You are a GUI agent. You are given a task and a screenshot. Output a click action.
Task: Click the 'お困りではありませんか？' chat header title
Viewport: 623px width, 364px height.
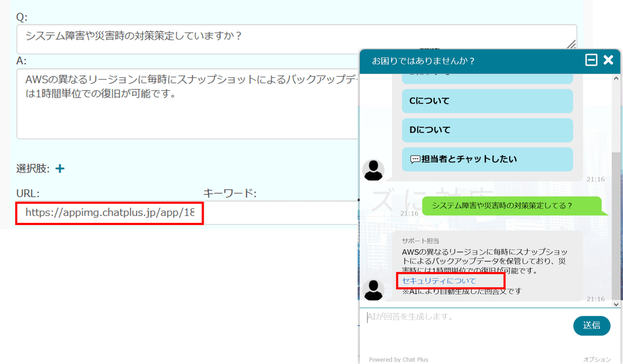pos(423,61)
